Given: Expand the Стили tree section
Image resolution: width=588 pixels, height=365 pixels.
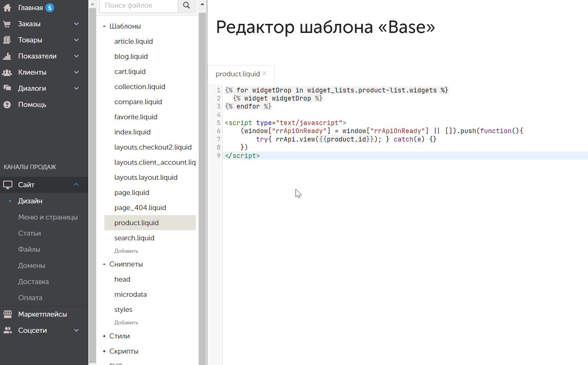Looking at the screenshot, I should 104,336.
